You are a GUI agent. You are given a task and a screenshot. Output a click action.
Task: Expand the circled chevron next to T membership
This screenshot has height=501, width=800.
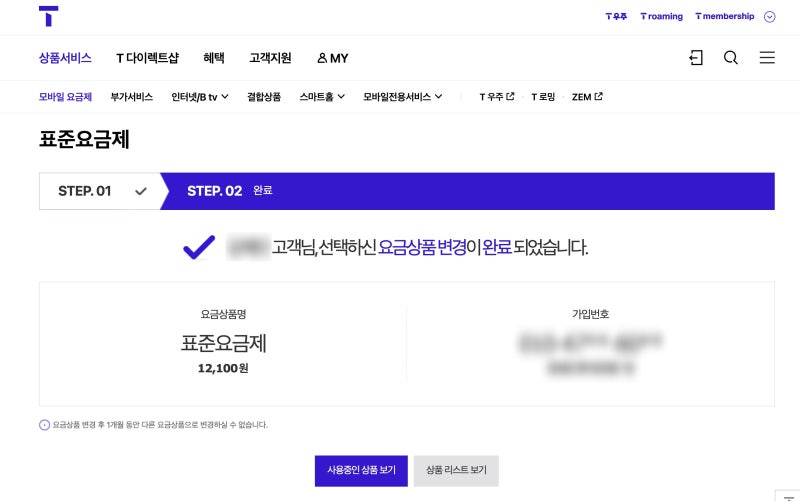point(769,17)
